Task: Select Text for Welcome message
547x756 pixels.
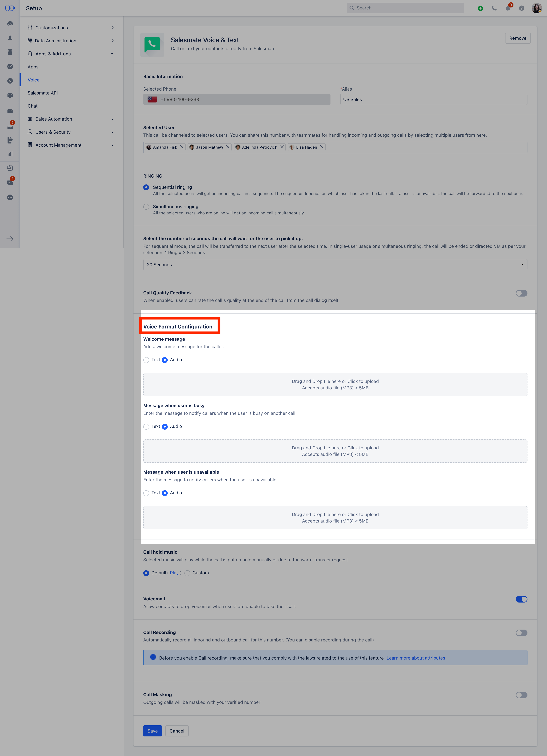Action: coord(146,360)
